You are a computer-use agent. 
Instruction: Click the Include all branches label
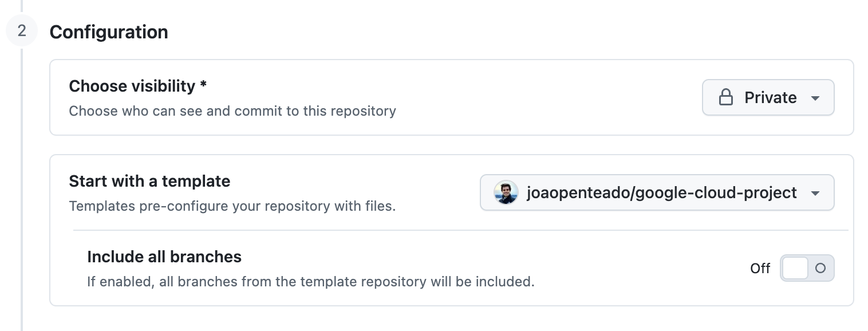point(164,257)
